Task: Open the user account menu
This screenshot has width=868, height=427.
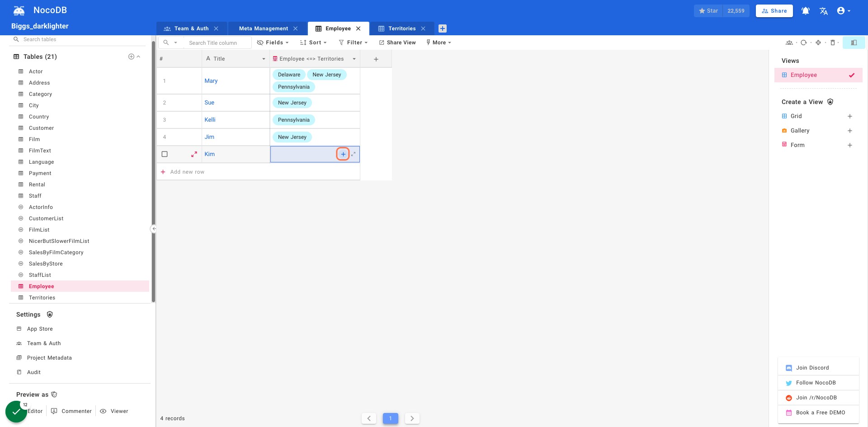Action: point(844,11)
